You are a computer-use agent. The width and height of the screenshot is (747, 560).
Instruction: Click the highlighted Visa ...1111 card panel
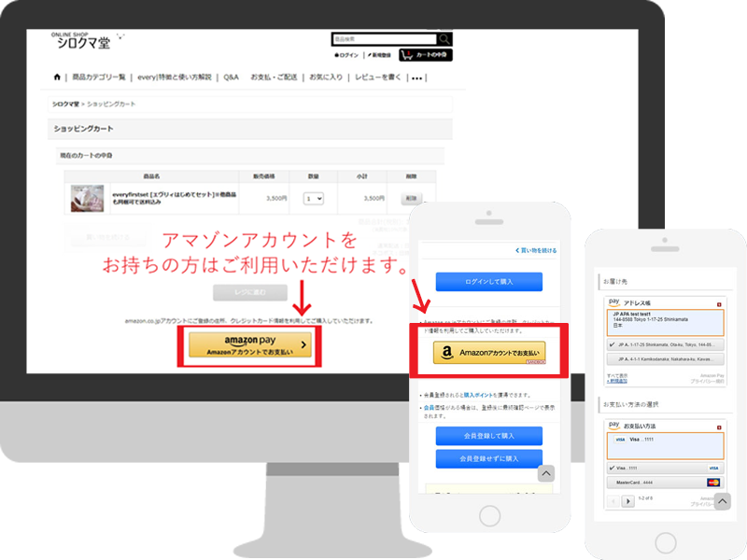click(x=666, y=446)
